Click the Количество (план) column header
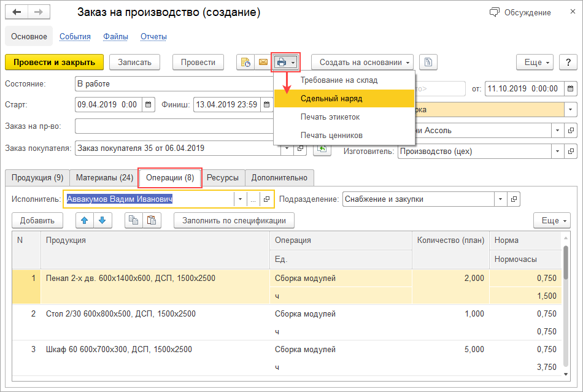 coord(450,249)
